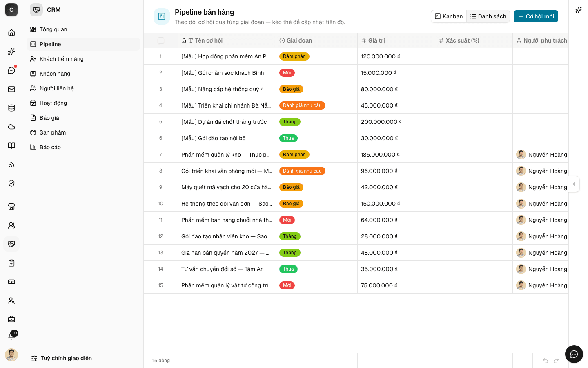Tick the select-all checkbox in table header
This screenshot has width=588, height=368.
point(161,40)
